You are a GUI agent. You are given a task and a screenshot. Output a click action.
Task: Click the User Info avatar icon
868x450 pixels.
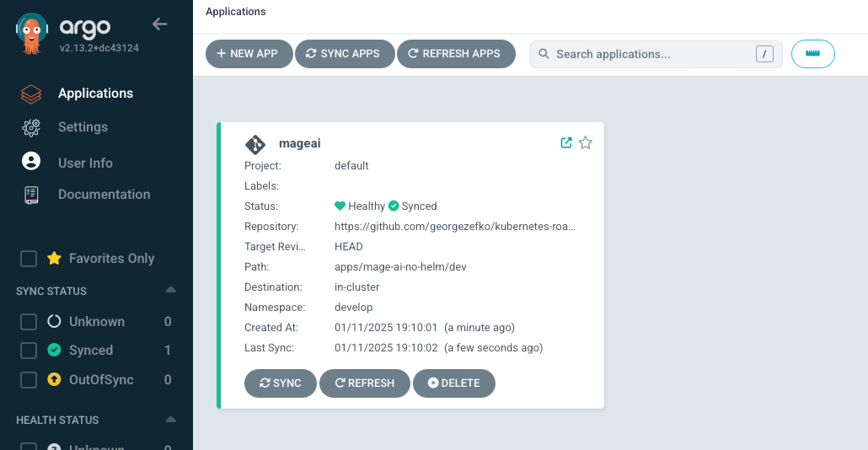tap(31, 161)
